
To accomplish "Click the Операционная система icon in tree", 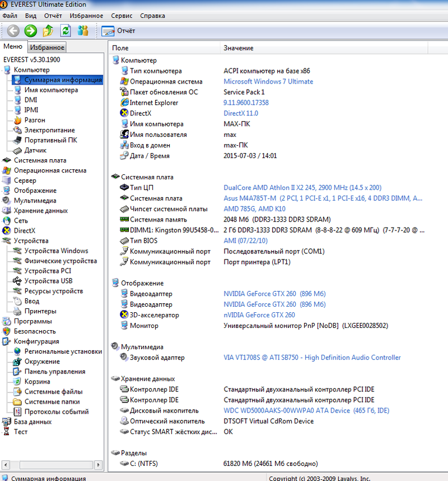I will (x=7, y=170).
